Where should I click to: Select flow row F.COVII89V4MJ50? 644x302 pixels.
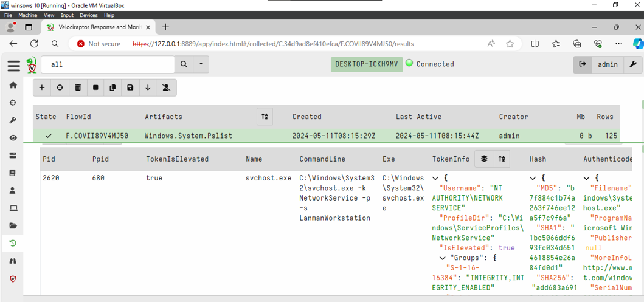327,136
